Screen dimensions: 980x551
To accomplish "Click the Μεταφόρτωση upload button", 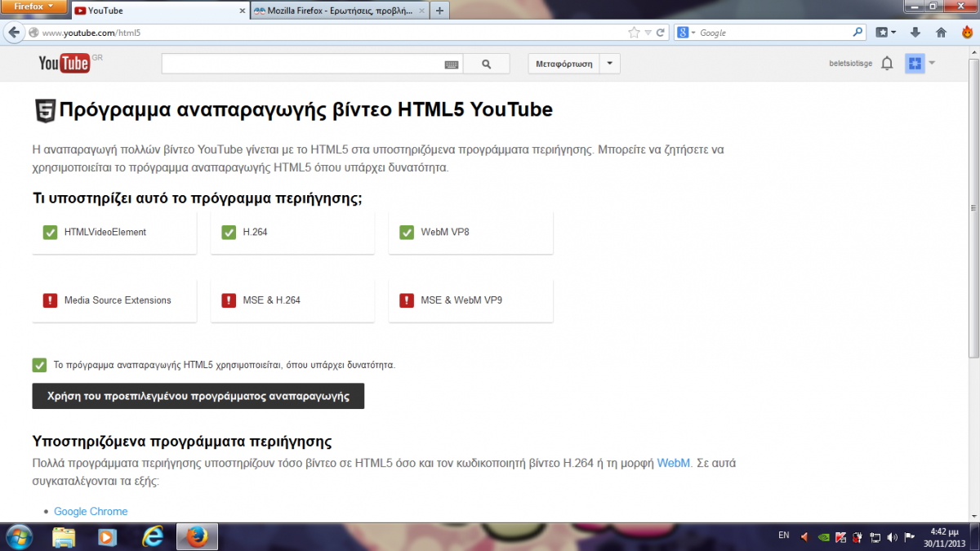I will [x=564, y=64].
